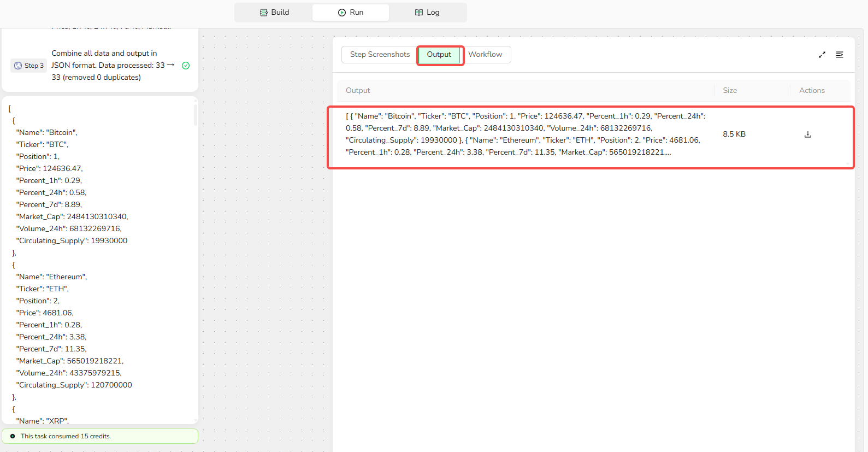Click the Build icon in top bar
The image size is (868, 452).
(x=264, y=13)
